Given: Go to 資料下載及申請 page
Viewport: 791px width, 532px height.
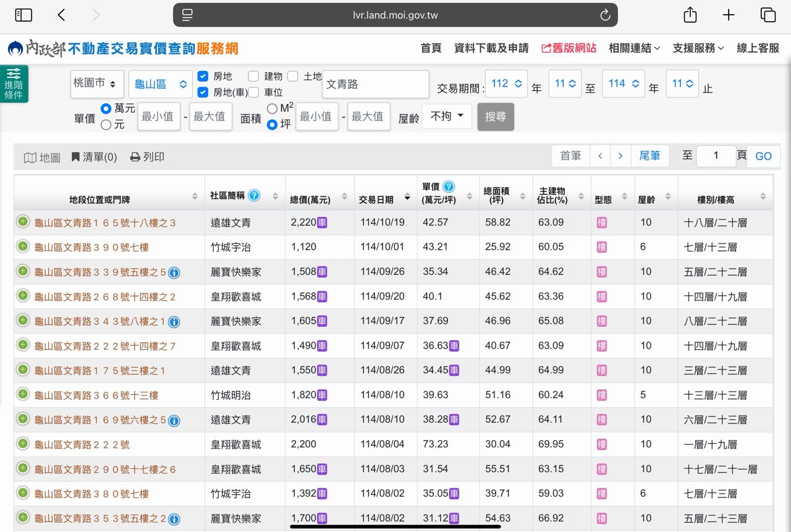Looking at the screenshot, I should 491,48.
